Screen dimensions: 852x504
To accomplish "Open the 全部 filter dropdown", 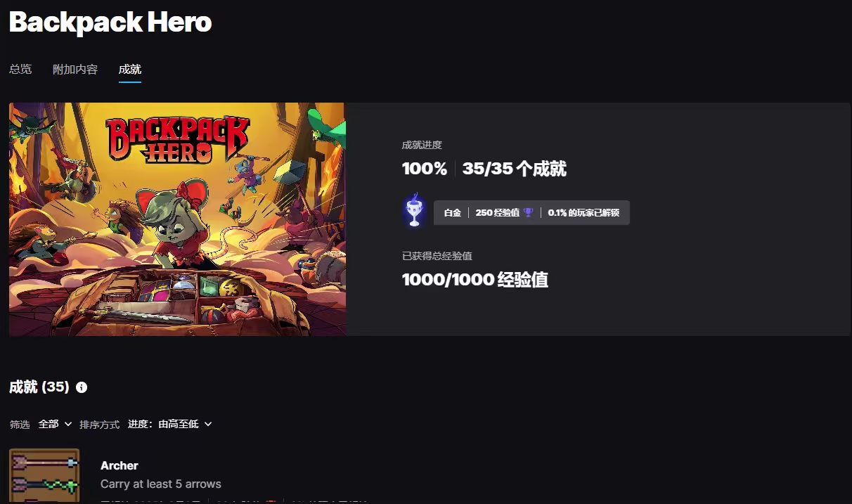I will pos(56,424).
